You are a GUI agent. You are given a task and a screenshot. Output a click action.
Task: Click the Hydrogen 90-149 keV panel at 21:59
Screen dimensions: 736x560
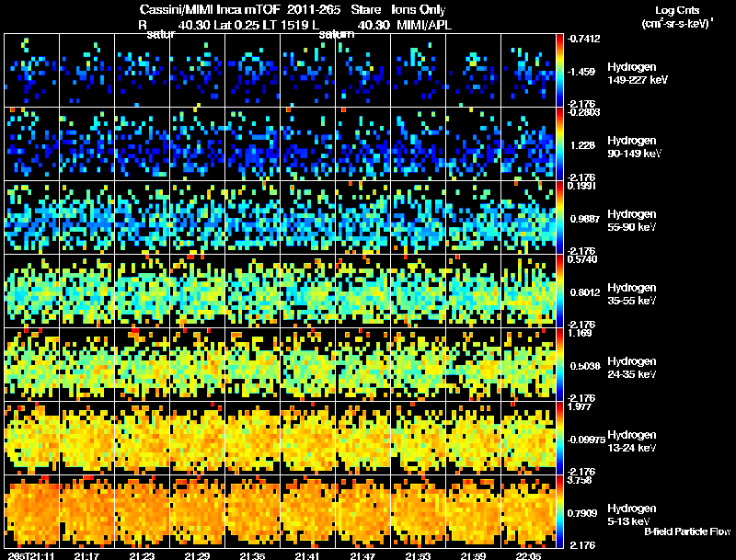tap(473, 144)
